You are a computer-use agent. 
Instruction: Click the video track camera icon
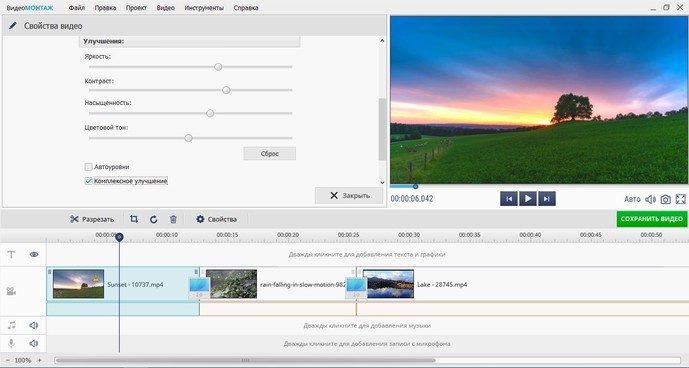11,291
